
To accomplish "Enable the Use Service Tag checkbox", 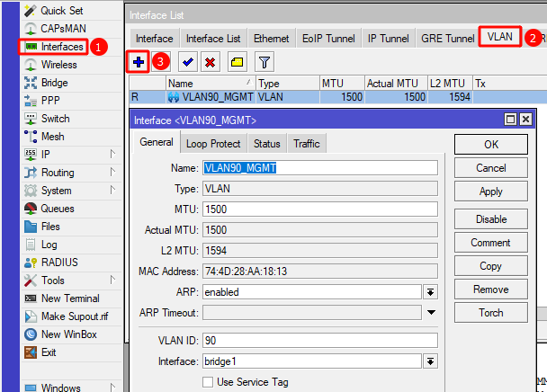I will tap(209, 382).
